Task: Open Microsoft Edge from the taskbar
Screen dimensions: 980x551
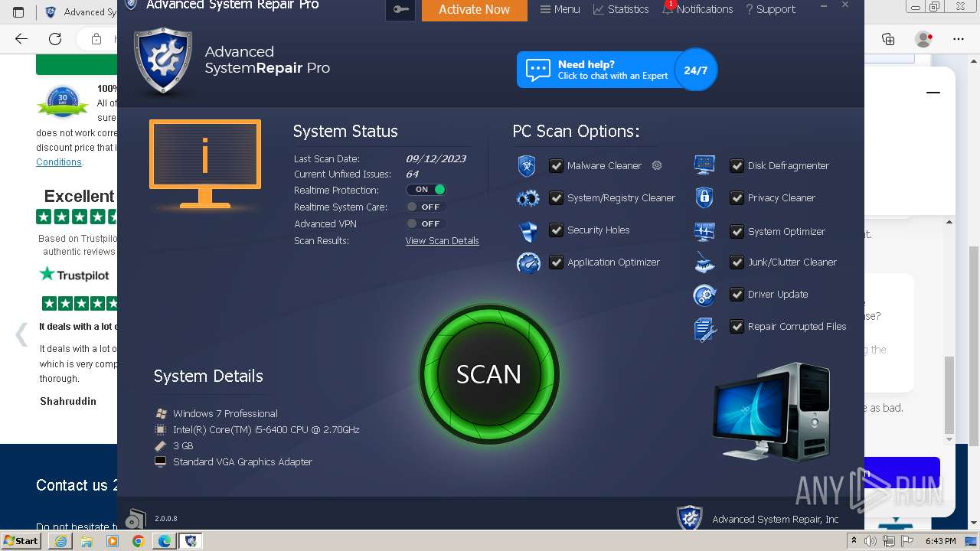Action: pyautogui.click(x=165, y=541)
